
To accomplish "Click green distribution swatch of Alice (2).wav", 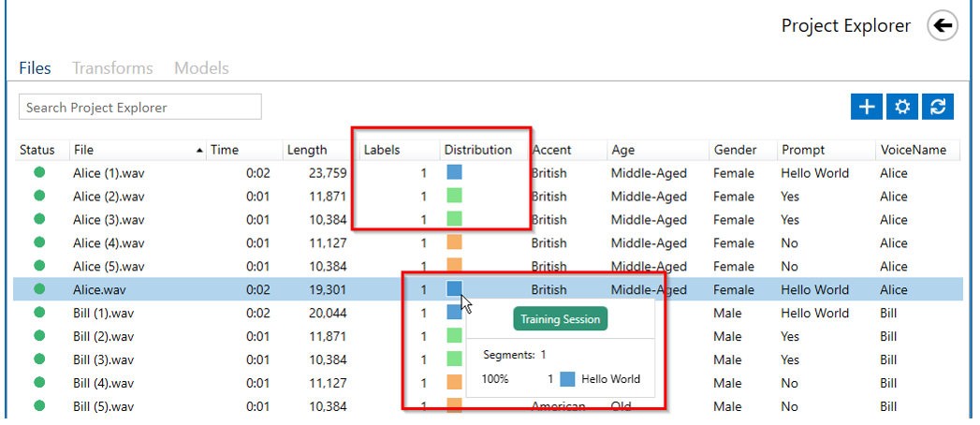I will tap(454, 197).
